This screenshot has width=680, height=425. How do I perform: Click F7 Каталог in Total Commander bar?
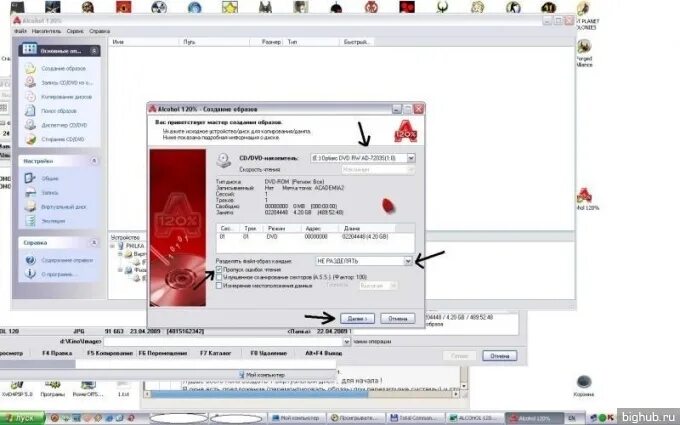[x=216, y=353]
